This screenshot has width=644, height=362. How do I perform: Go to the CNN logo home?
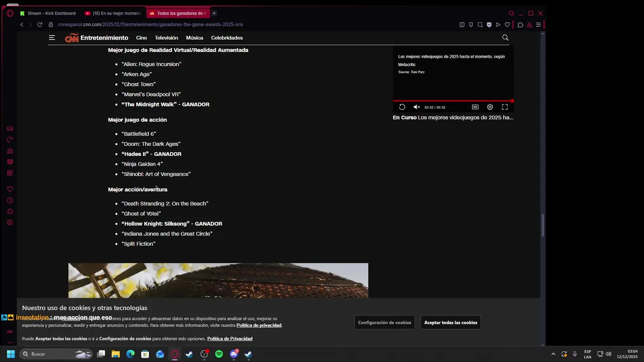[71, 38]
